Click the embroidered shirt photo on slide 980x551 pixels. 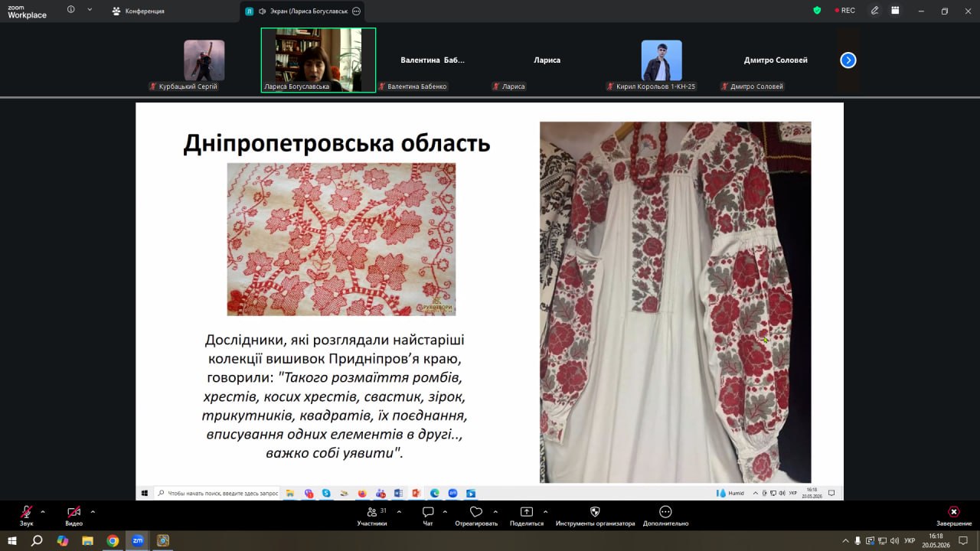pyautogui.click(x=675, y=302)
